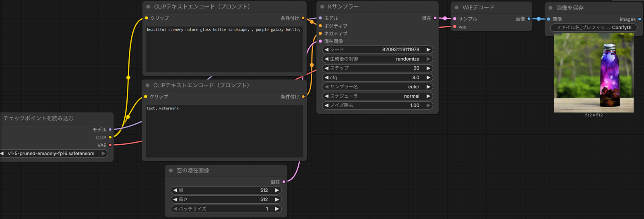644x219 pixels.
Task: Click the ノイズ除去 1.00 value field
Action: [x=377, y=105]
